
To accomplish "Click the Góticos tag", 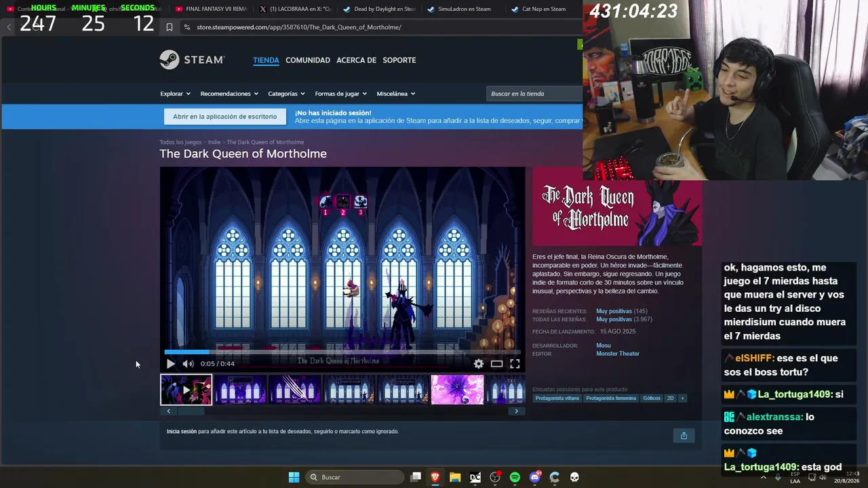I will tap(652, 399).
